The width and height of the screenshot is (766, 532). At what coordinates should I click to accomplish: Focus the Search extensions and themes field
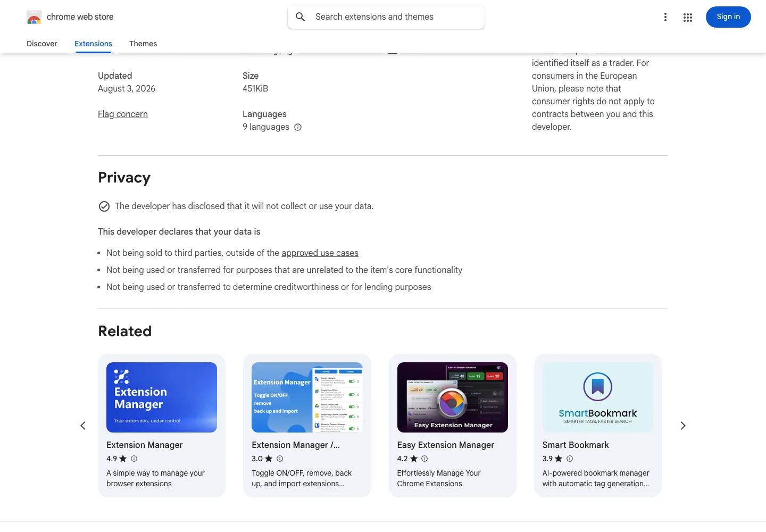(x=386, y=17)
